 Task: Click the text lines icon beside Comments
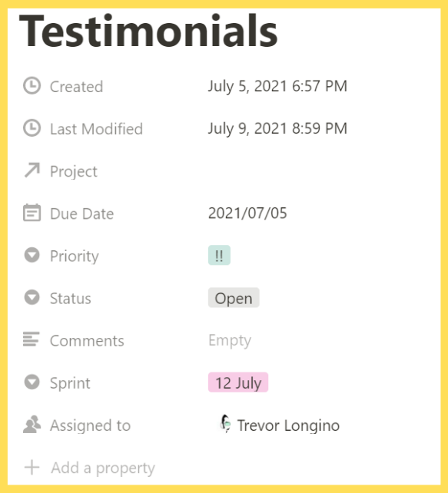[x=32, y=339]
